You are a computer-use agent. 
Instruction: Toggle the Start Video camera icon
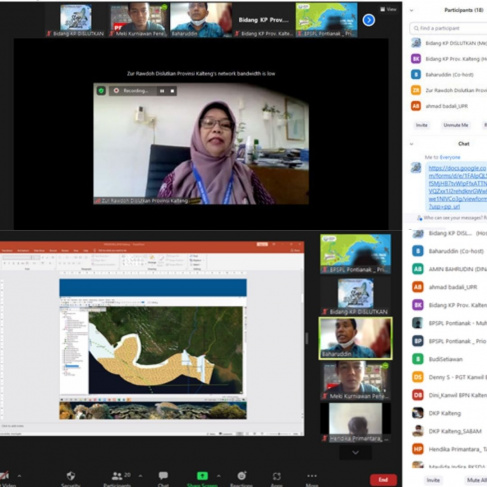[4, 476]
